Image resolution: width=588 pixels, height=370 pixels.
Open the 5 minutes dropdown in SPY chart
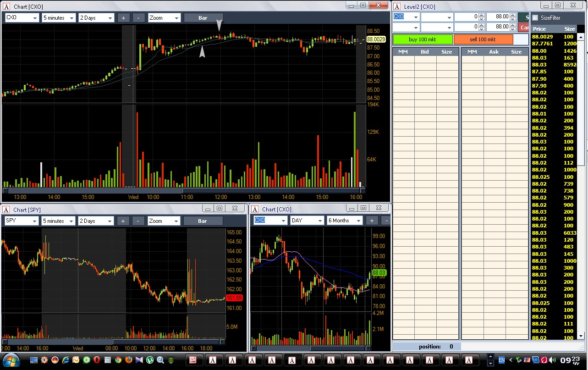click(58, 221)
